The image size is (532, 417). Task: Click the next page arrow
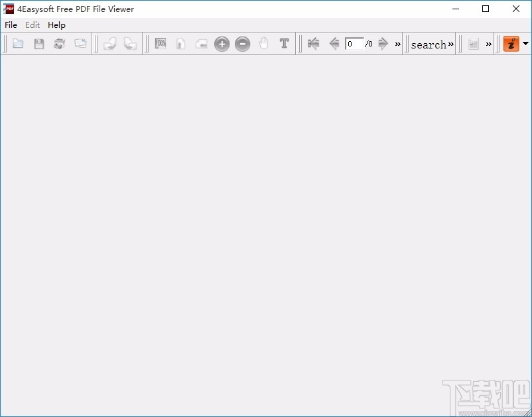[384, 44]
